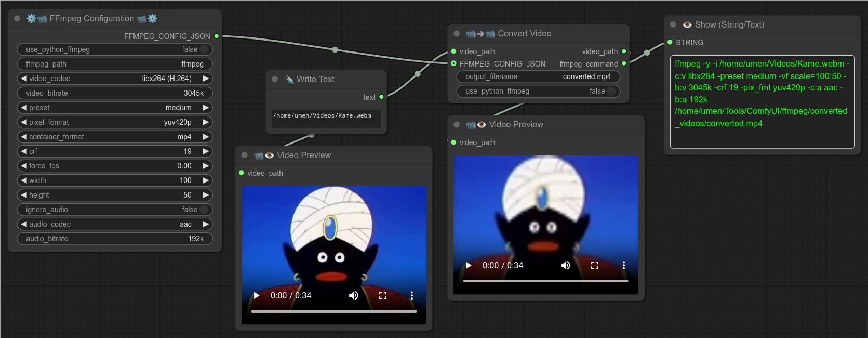
Task: Click the output_filename converted.mp4 field
Action: pos(538,76)
